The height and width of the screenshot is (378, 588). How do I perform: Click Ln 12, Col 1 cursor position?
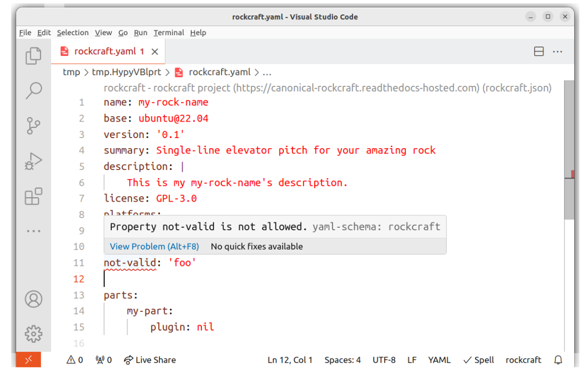point(290,360)
